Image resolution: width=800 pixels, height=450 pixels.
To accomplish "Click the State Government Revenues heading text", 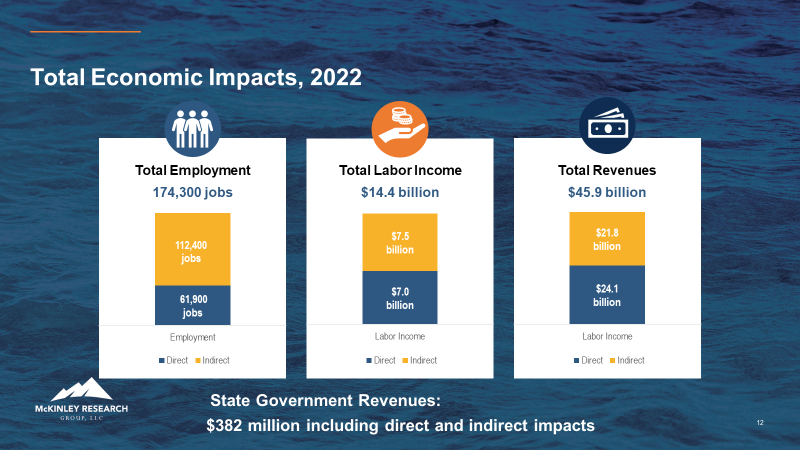I will pos(325,401).
